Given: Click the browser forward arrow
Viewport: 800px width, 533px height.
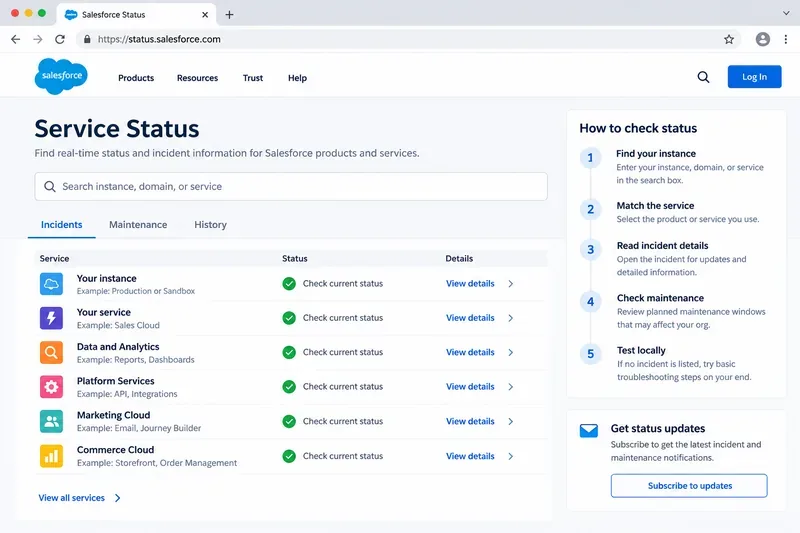Looking at the screenshot, I should pos(38,39).
